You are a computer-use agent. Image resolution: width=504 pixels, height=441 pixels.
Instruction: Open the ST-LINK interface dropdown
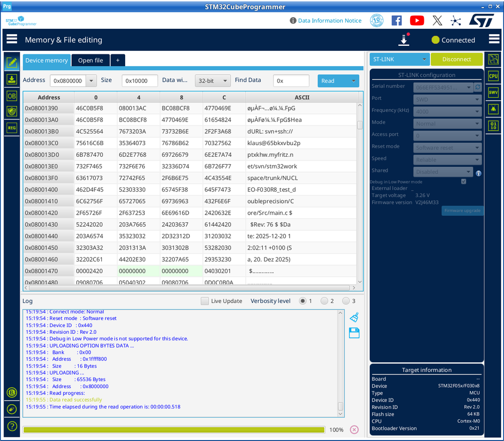(399, 59)
